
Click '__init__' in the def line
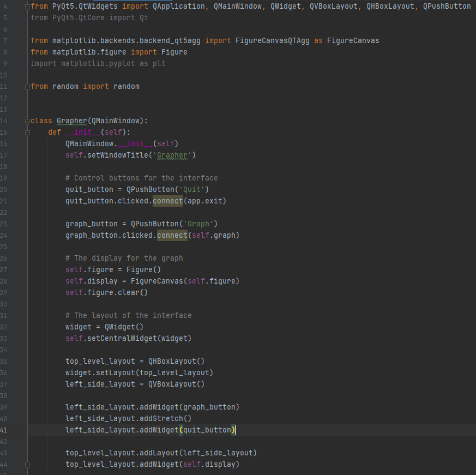[83, 132]
